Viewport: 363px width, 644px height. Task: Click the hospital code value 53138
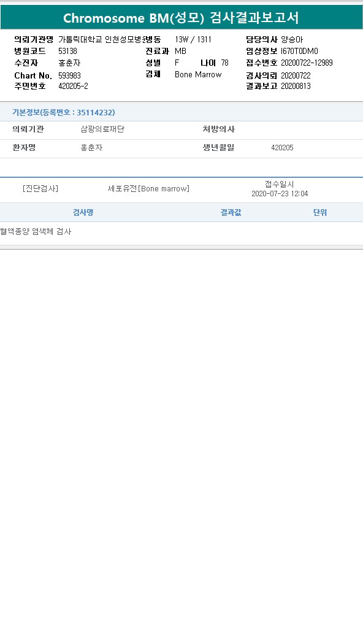67,52
